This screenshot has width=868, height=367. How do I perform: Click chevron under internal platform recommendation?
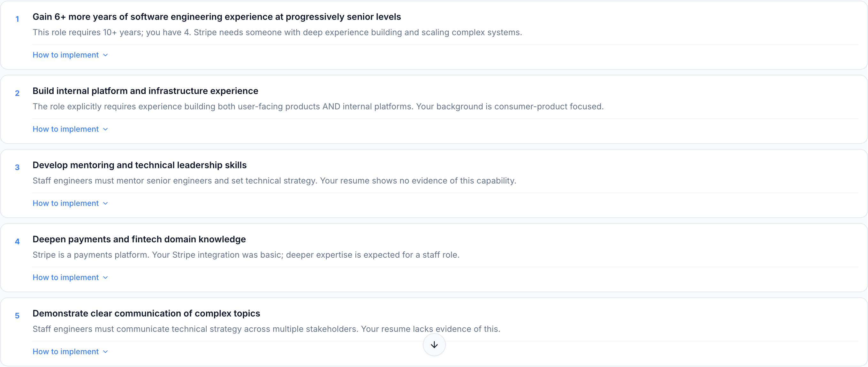(x=105, y=129)
